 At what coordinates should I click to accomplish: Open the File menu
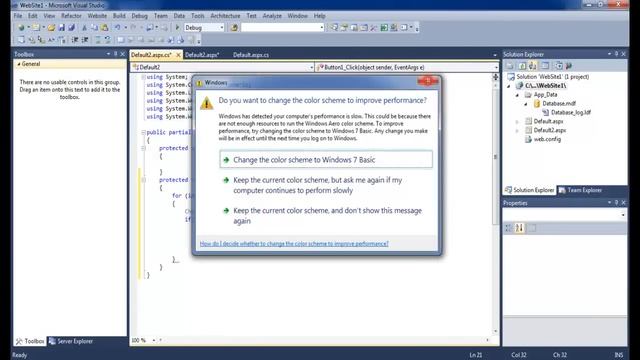(18, 16)
